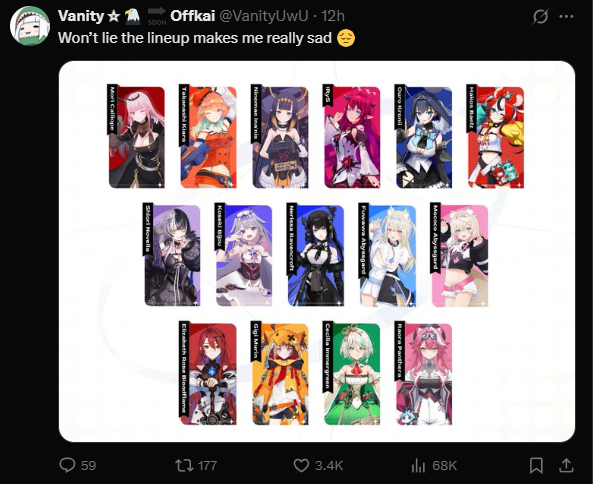Like the post via heart icon
593x484 pixels.
(x=301, y=465)
